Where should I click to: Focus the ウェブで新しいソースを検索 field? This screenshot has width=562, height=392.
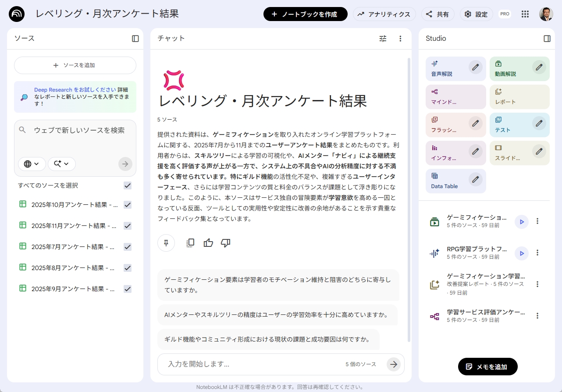79,130
